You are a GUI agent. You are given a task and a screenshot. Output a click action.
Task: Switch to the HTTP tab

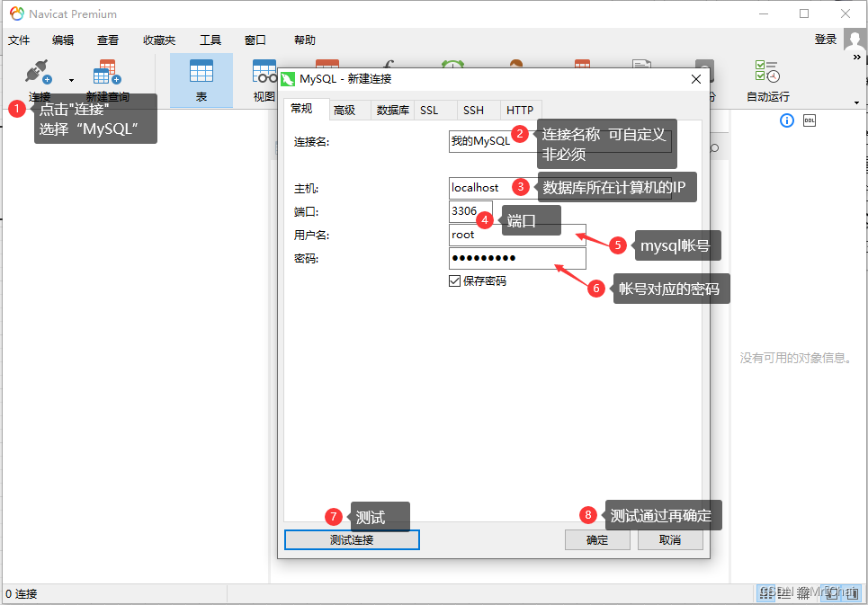click(520, 111)
